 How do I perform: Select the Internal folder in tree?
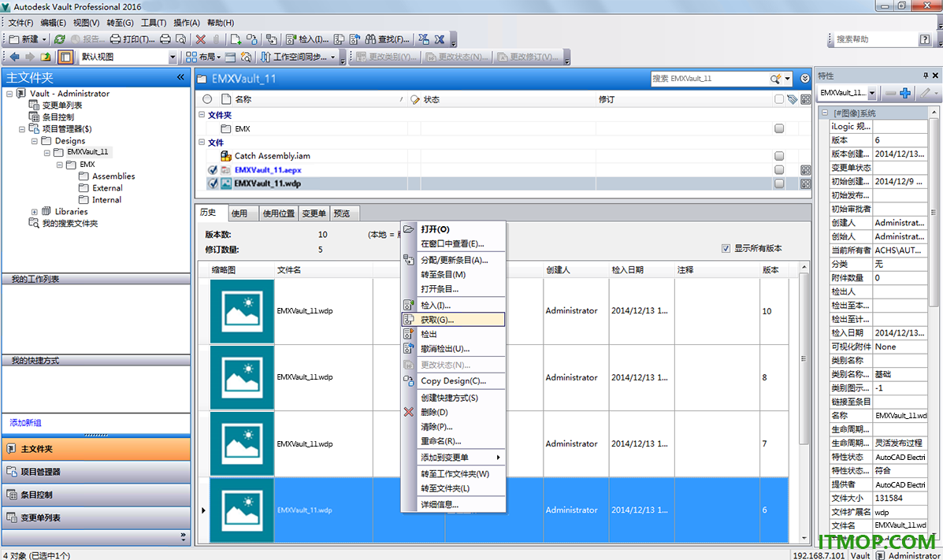pos(106,200)
